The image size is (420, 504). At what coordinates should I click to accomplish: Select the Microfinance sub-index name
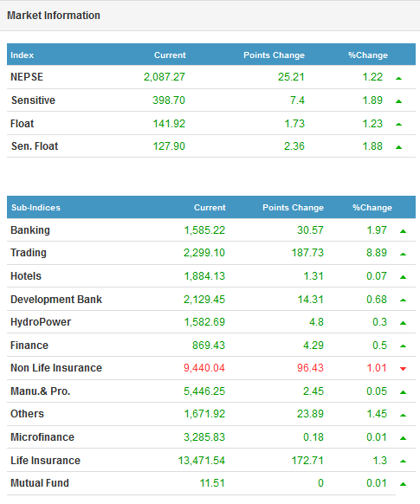(42, 437)
